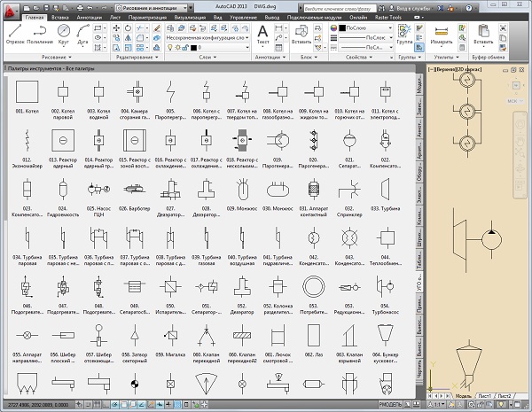Pick the '025. Насос ПЦН' palette symbol
This screenshot has height=412, width=532.
coord(99,188)
